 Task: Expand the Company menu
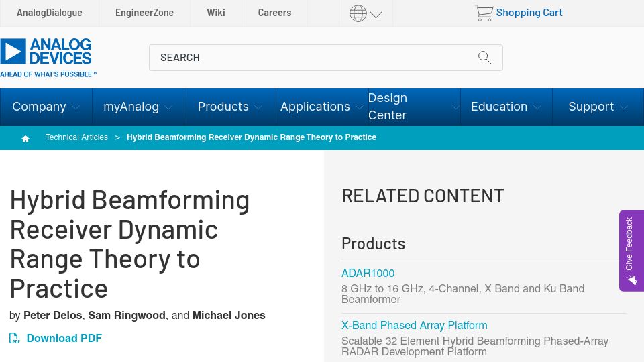pyautogui.click(x=46, y=107)
